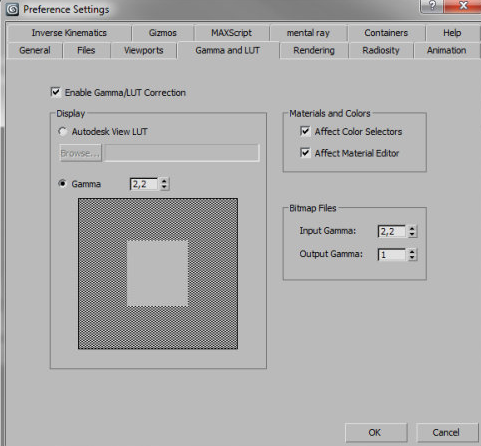Click the 3ds Max app icon in title bar
This screenshot has height=446, width=481.
pyautogui.click(x=12, y=9)
